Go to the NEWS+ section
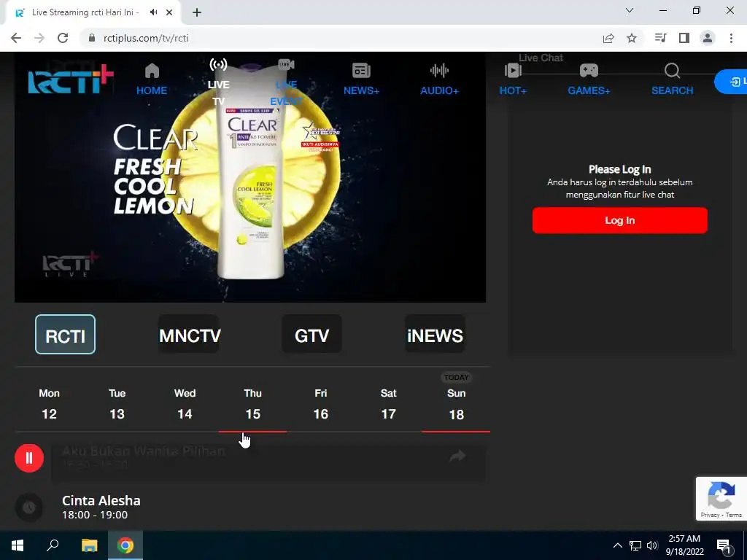Image resolution: width=747 pixels, height=560 pixels. point(361,79)
